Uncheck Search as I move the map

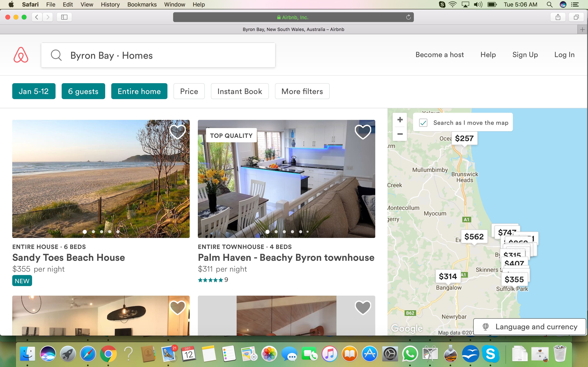pos(423,123)
